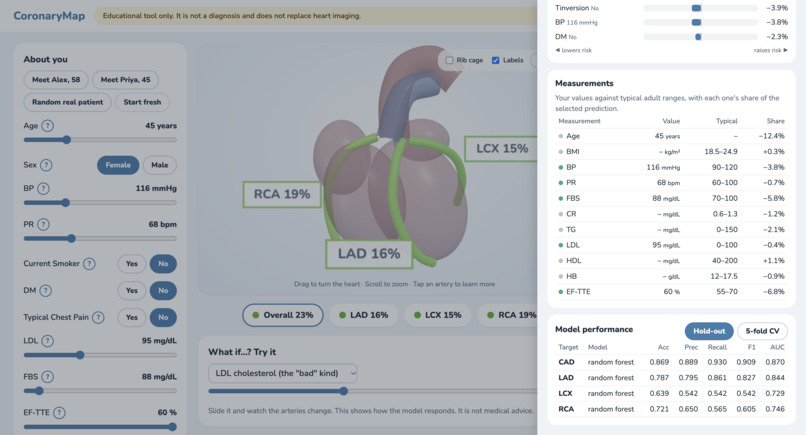Screen dimensions: 806x435
Task: Click the Recall column header
Action: tap(717, 347)
